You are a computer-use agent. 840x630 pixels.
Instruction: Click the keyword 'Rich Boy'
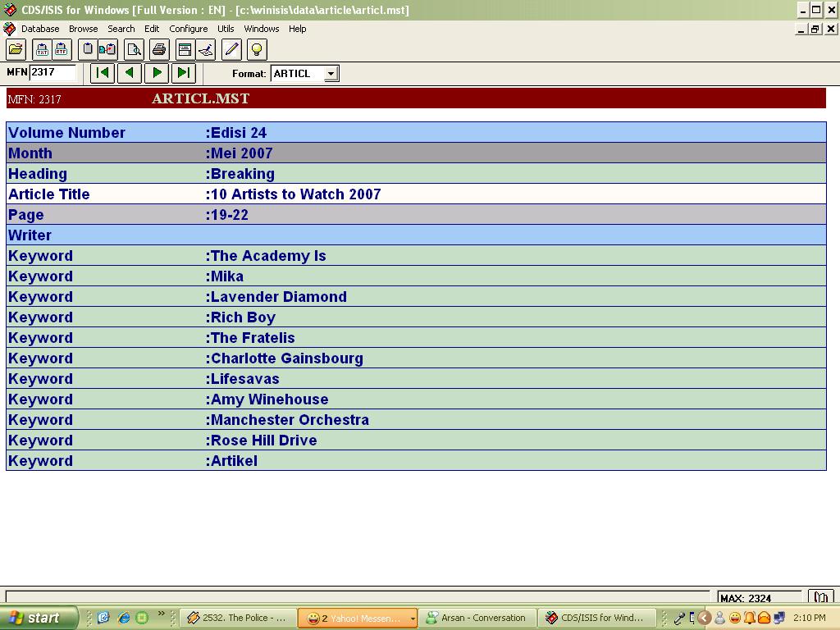point(243,317)
